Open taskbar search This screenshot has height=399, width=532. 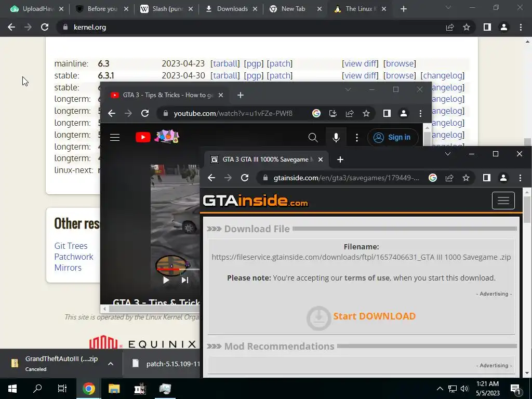pos(37,389)
